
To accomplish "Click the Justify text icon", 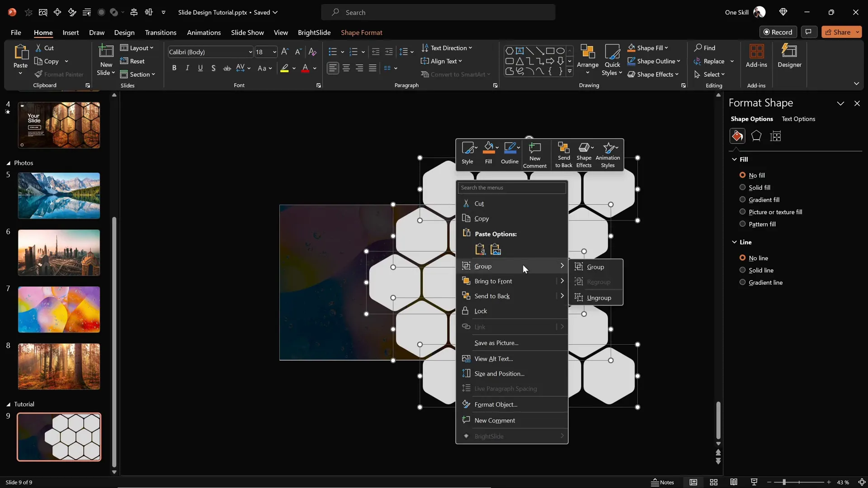I will point(373,68).
